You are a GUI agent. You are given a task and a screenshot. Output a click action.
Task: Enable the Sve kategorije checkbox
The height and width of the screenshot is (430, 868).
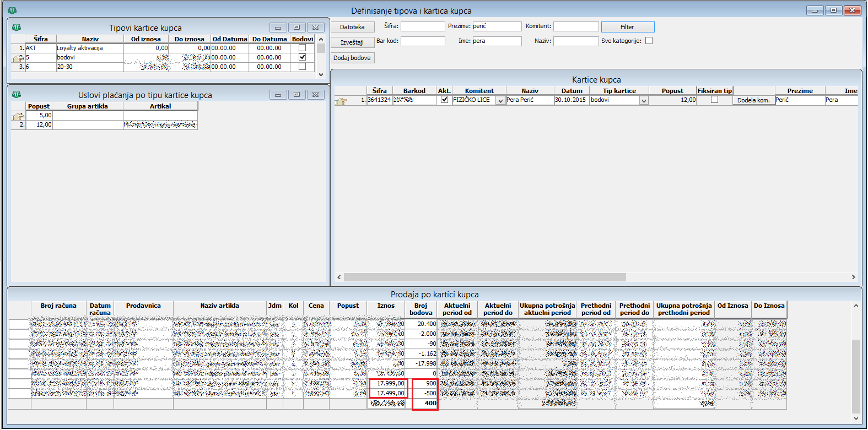click(649, 41)
